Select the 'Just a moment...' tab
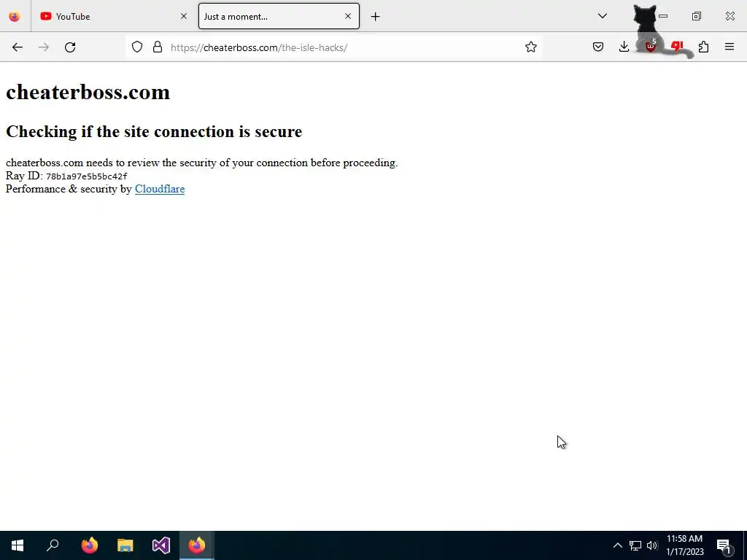Image resolution: width=747 pixels, height=560 pixels. click(279, 16)
